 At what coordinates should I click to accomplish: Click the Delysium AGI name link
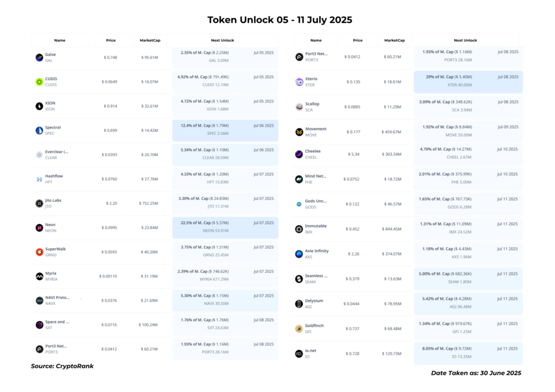point(314,301)
